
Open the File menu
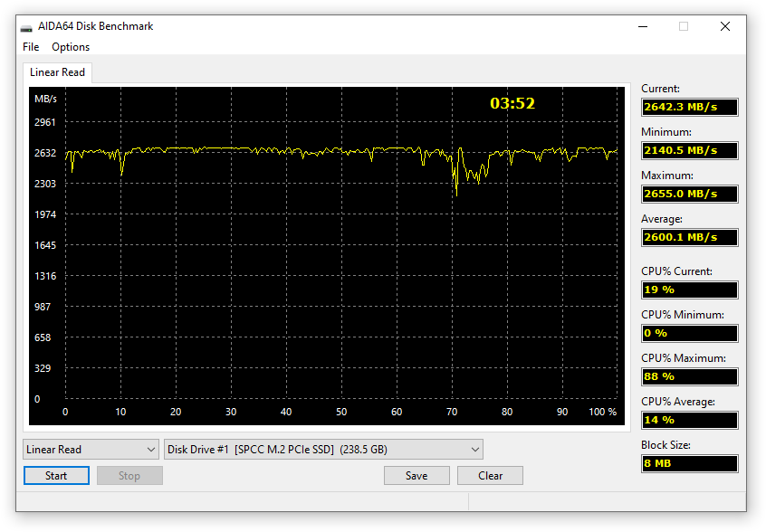pos(31,47)
